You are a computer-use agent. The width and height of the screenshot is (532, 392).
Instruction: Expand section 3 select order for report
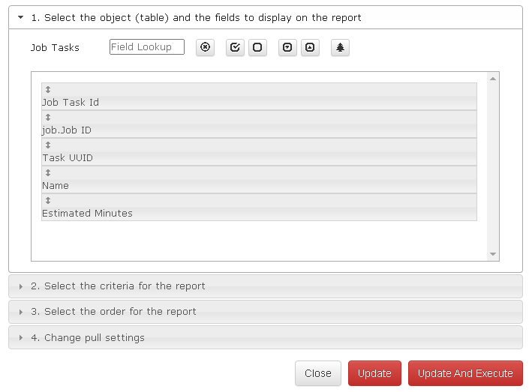[266, 312]
